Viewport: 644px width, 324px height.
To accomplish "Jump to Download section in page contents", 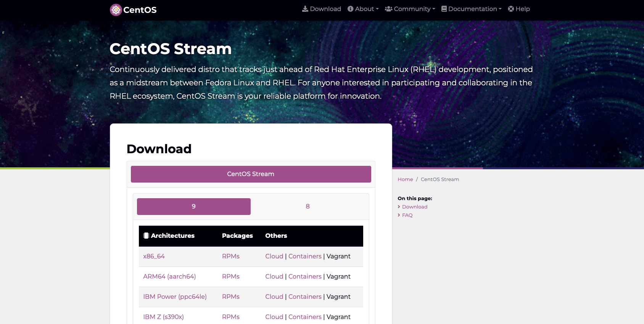I will coord(415,207).
